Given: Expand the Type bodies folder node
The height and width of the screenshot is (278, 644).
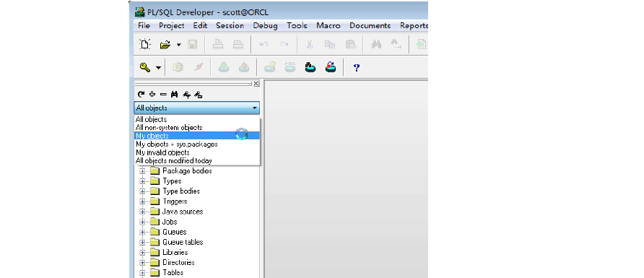Looking at the screenshot, I should coord(142,191).
